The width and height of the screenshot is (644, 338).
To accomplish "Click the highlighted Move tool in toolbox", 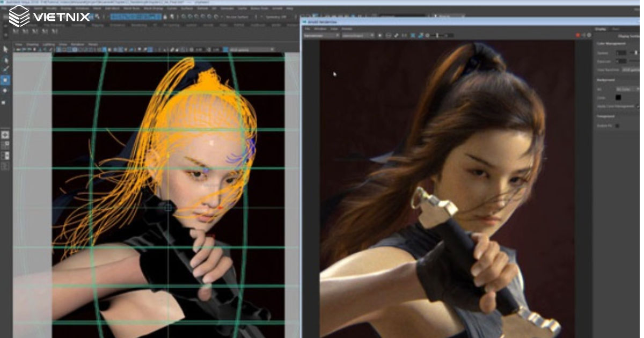I will tap(5, 80).
